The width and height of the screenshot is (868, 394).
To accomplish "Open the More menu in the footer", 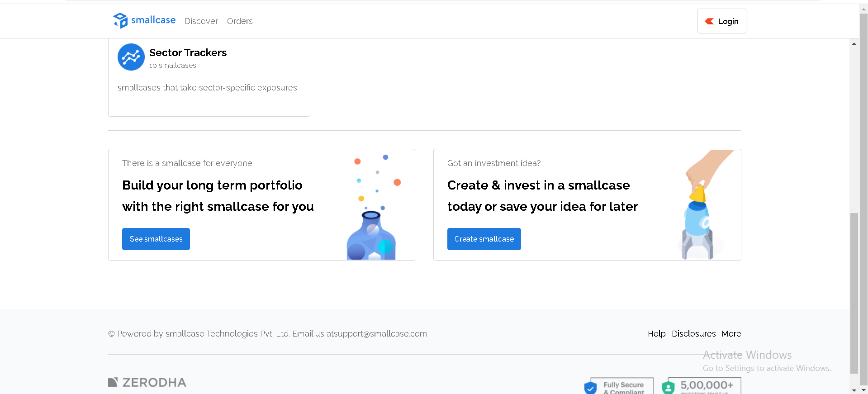I will (x=731, y=334).
